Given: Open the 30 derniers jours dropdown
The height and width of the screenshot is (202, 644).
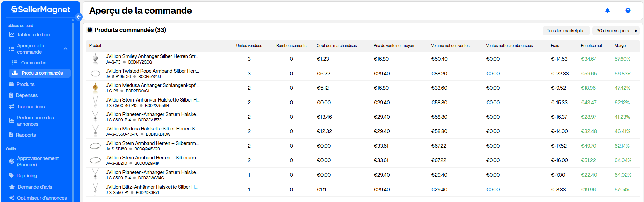Looking at the screenshot, I should [616, 31].
